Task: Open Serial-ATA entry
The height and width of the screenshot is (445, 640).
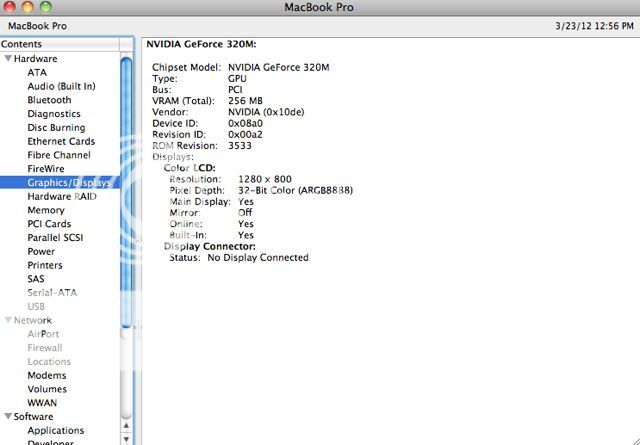Action: pos(52,293)
